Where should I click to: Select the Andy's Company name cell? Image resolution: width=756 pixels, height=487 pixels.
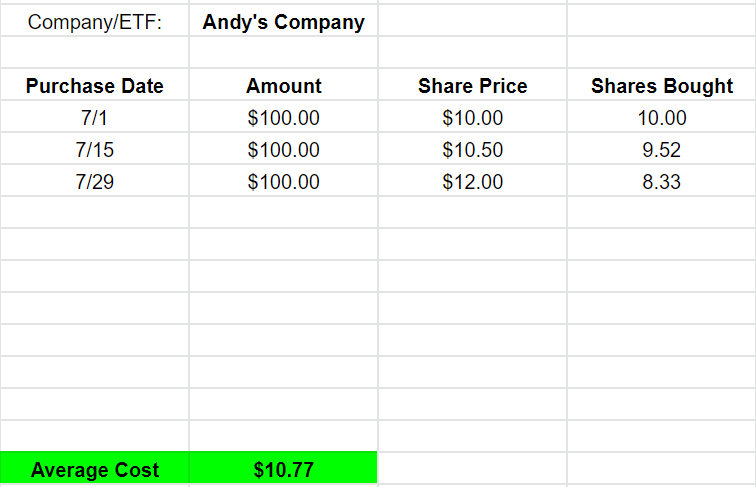coord(284,21)
